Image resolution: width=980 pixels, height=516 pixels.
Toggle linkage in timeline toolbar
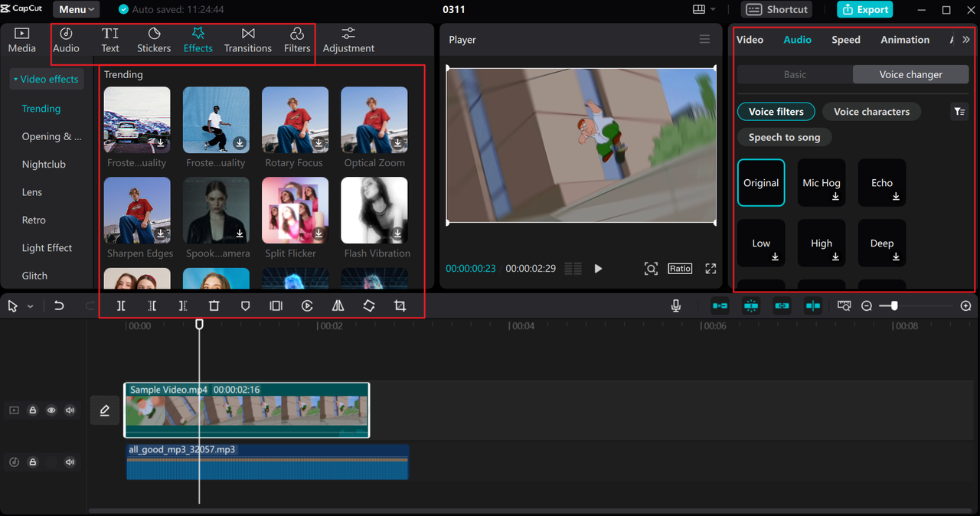(782, 305)
